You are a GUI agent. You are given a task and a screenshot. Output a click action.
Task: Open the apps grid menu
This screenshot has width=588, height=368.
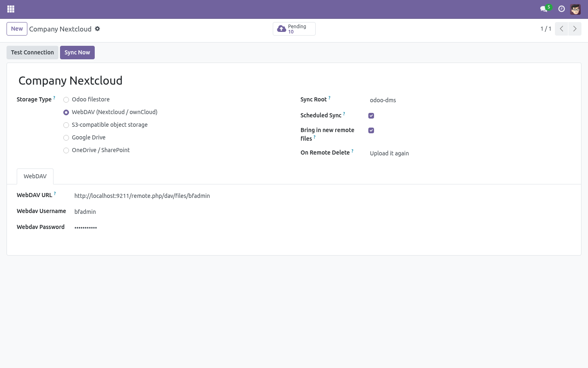(11, 9)
